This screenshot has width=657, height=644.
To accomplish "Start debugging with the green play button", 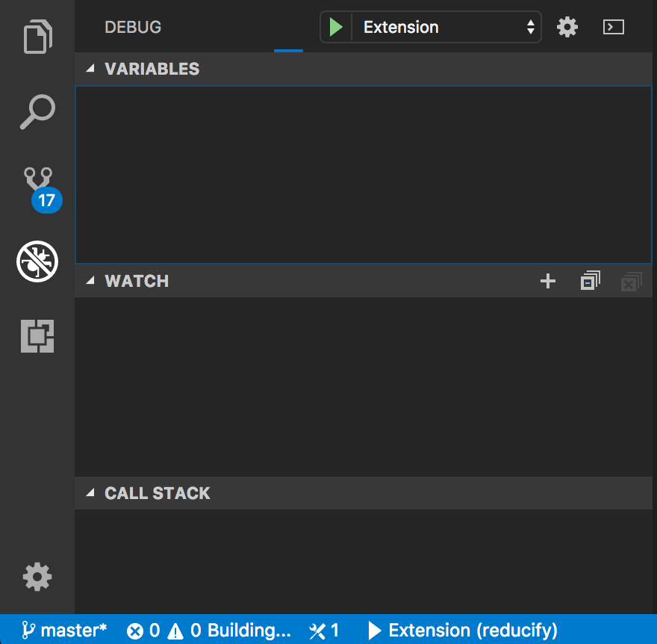I will click(335, 26).
